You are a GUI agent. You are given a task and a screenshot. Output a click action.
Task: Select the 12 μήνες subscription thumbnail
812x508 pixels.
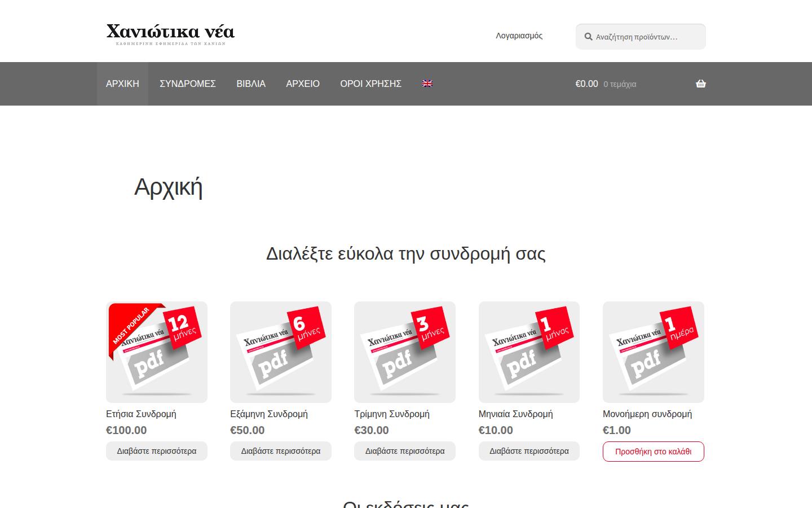click(x=157, y=352)
